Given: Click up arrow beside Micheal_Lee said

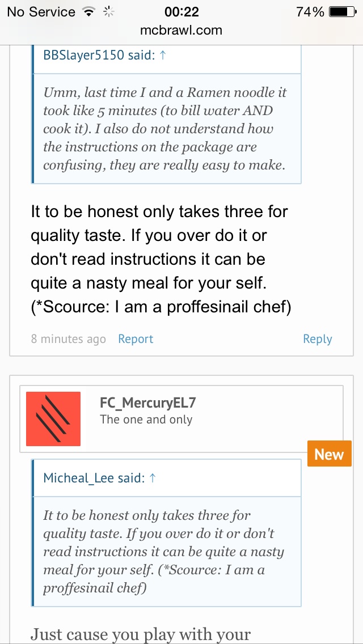Looking at the screenshot, I should coord(152,478).
